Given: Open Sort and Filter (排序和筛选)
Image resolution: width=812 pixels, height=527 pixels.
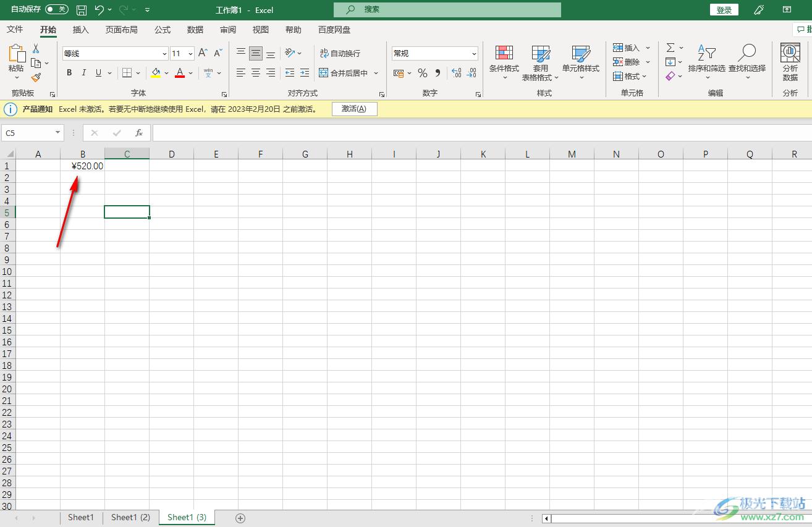Looking at the screenshot, I should pyautogui.click(x=706, y=62).
